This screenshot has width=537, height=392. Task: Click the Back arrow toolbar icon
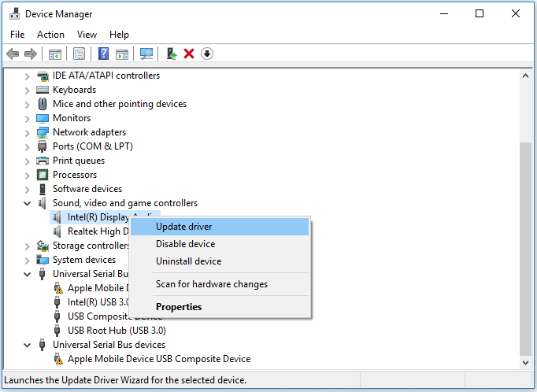pyautogui.click(x=13, y=54)
